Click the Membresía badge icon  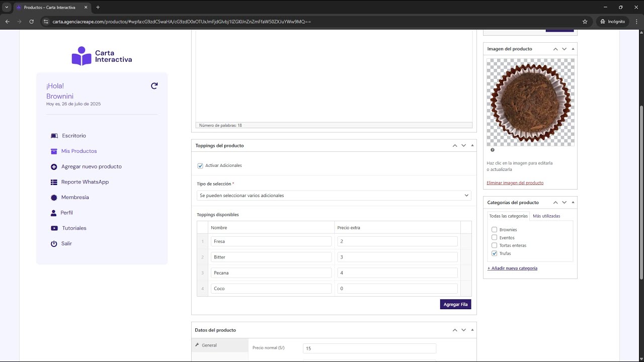click(x=54, y=198)
